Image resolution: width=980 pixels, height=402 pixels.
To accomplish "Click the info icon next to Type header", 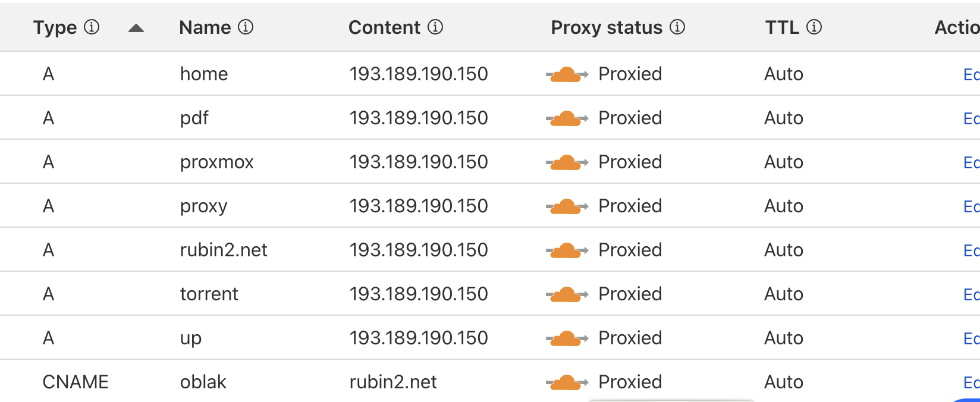I will [x=92, y=27].
